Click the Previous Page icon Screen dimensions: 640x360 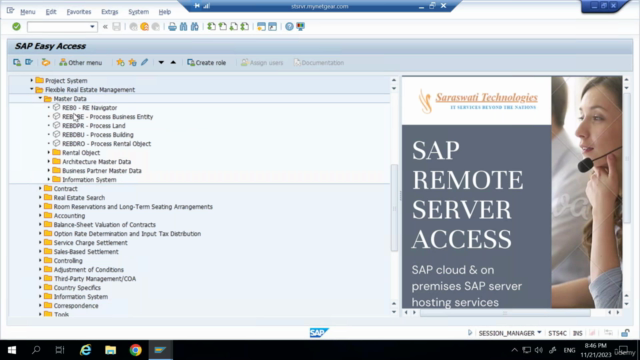click(222, 27)
